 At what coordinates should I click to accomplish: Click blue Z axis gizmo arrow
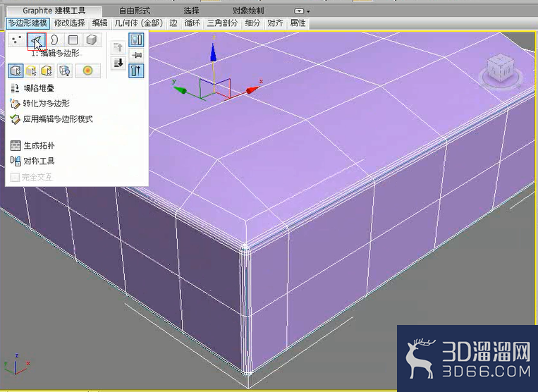(x=214, y=53)
